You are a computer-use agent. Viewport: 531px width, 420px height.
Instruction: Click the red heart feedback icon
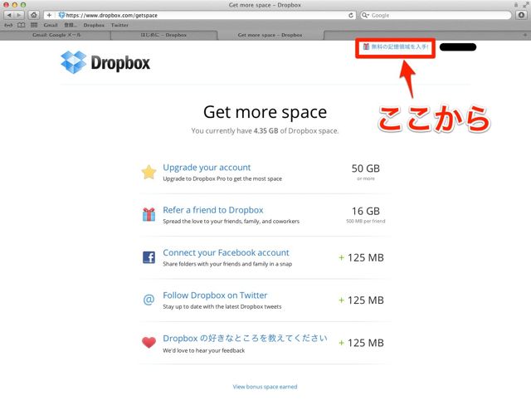(x=149, y=343)
